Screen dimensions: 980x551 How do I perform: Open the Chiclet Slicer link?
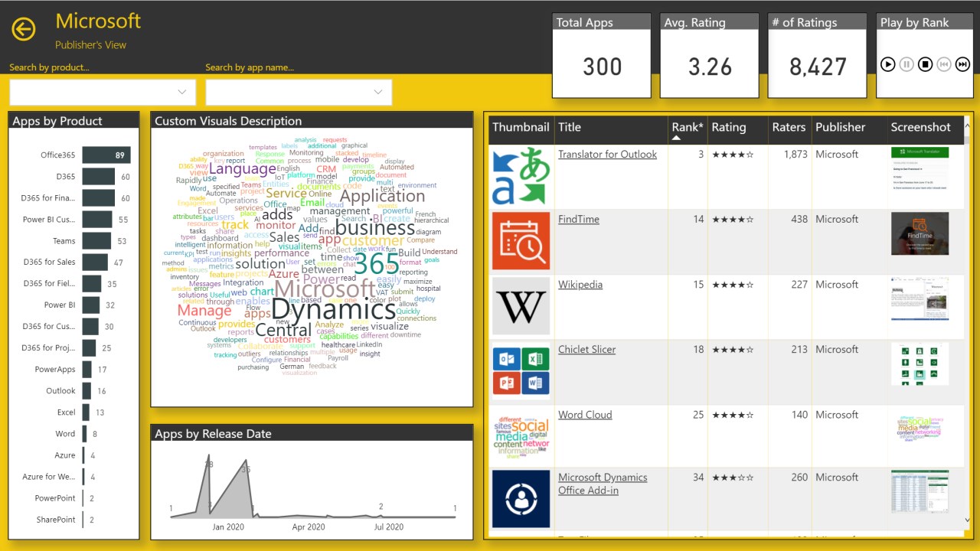click(x=586, y=349)
